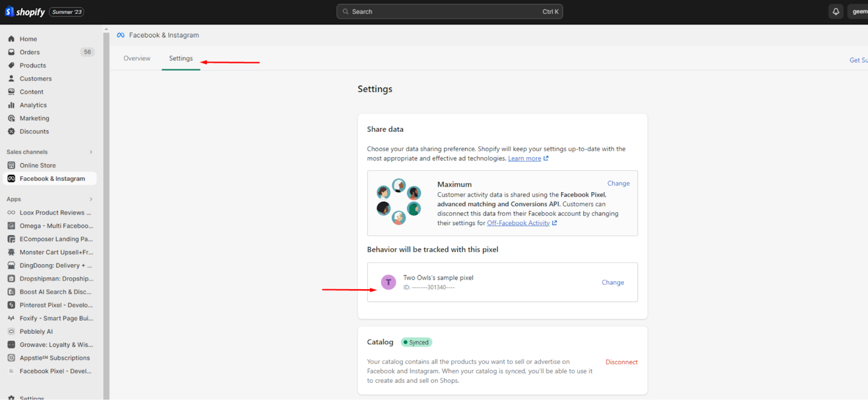The width and height of the screenshot is (868, 400).
Task: Click the Summer '23 edition badge
Action: (x=67, y=12)
